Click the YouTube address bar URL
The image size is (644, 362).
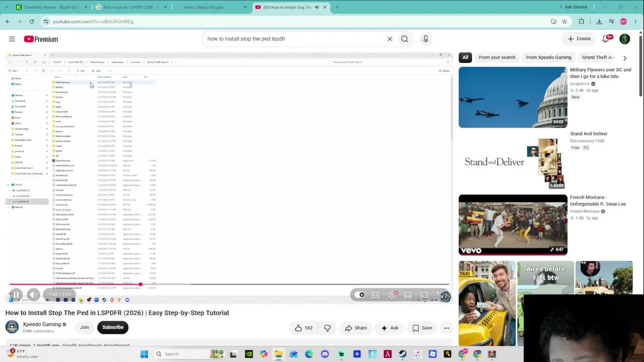(93, 22)
